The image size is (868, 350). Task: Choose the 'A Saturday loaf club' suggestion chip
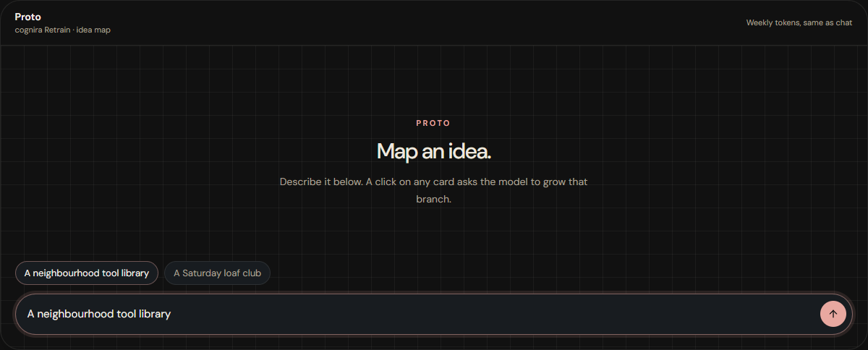click(x=217, y=273)
